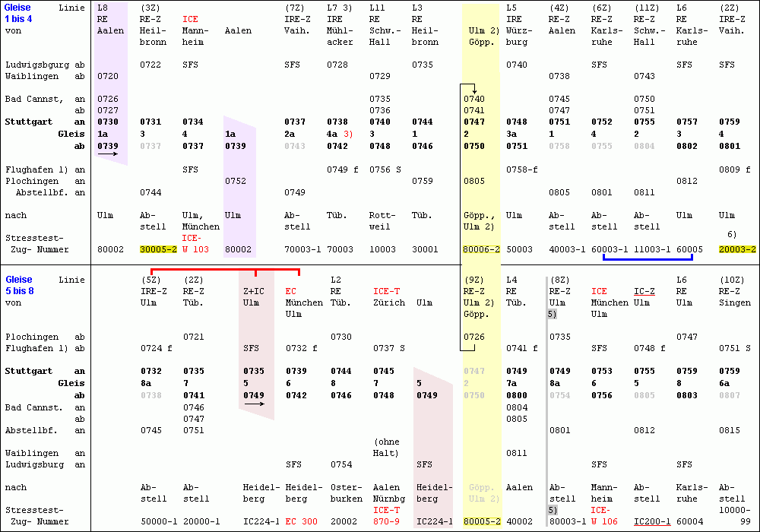
Task: Click the Flughafen departure time '0751 S'
Action: point(735,348)
